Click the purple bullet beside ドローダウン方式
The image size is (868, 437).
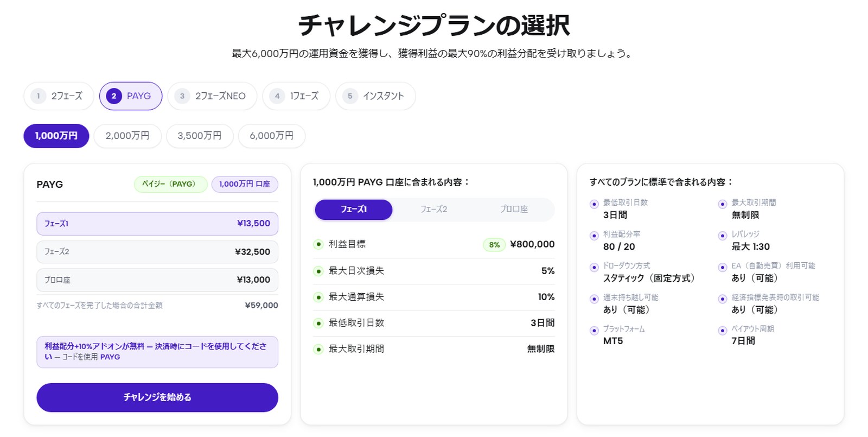click(x=594, y=267)
